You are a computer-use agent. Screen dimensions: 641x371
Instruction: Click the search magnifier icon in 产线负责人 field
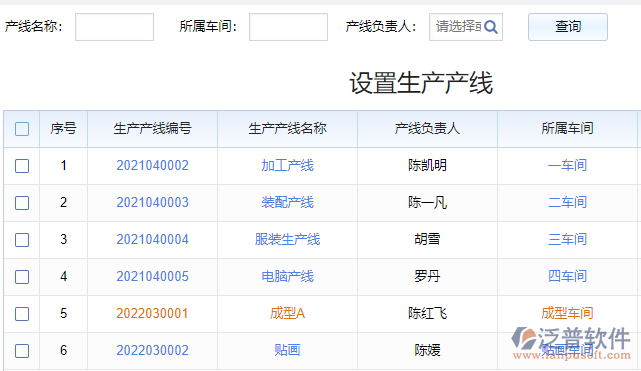coord(491,27)
